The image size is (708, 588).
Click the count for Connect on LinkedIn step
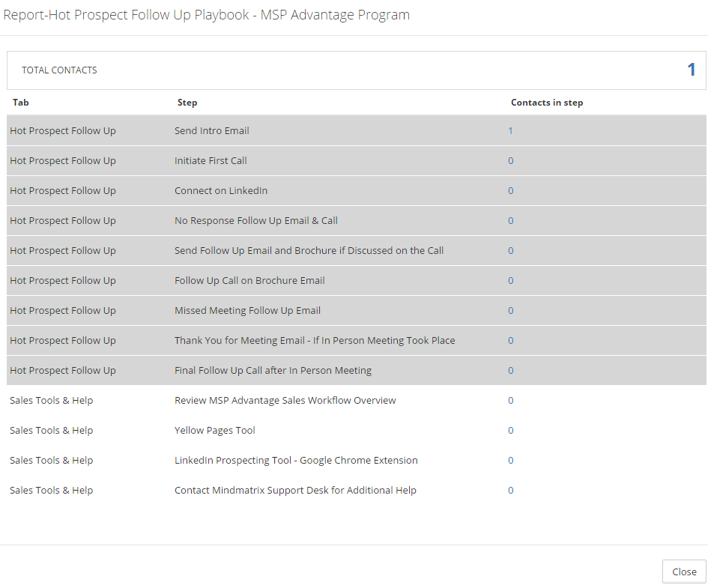pyautogui.click(x=511, y=190)
